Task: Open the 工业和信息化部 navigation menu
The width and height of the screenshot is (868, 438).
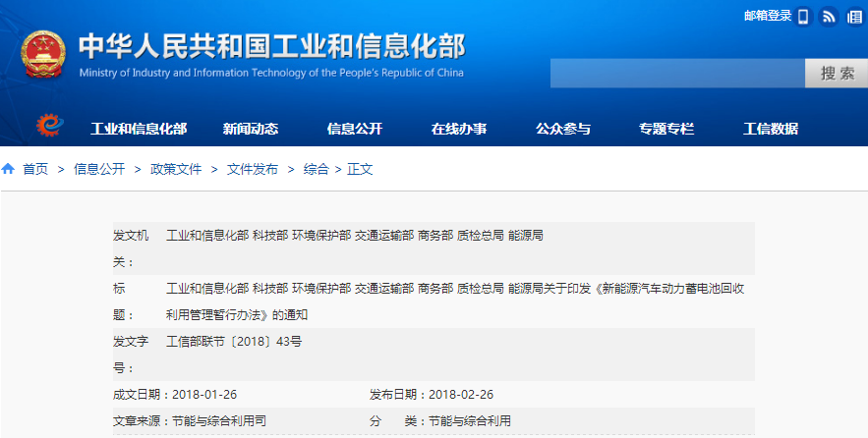Action: (x=139, y=129)
